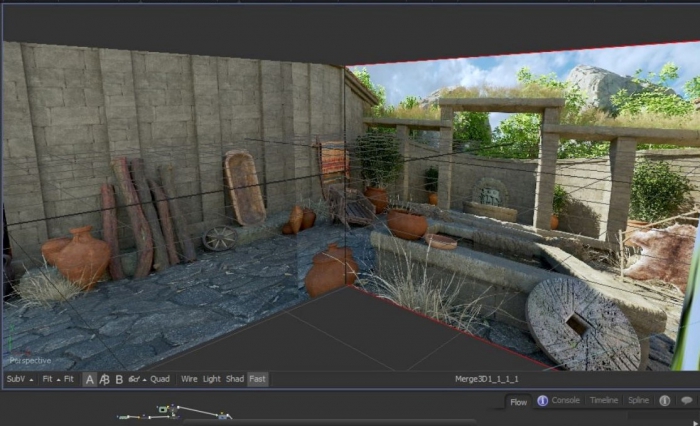Open the chat bubble comments icon
Image resolution: width=700 pixels, height=426 pixels.
pos(687,401)
